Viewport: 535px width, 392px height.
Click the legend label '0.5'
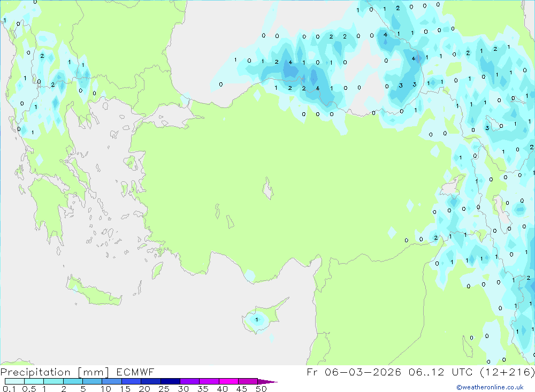[29, 389]
